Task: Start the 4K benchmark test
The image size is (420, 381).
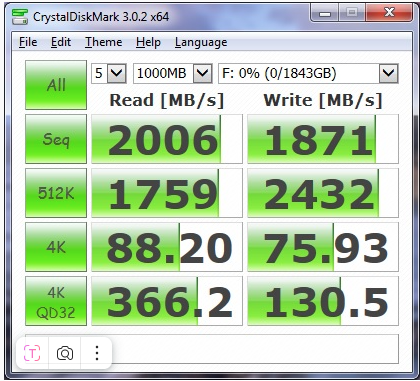Action: (x=56, y=247)
